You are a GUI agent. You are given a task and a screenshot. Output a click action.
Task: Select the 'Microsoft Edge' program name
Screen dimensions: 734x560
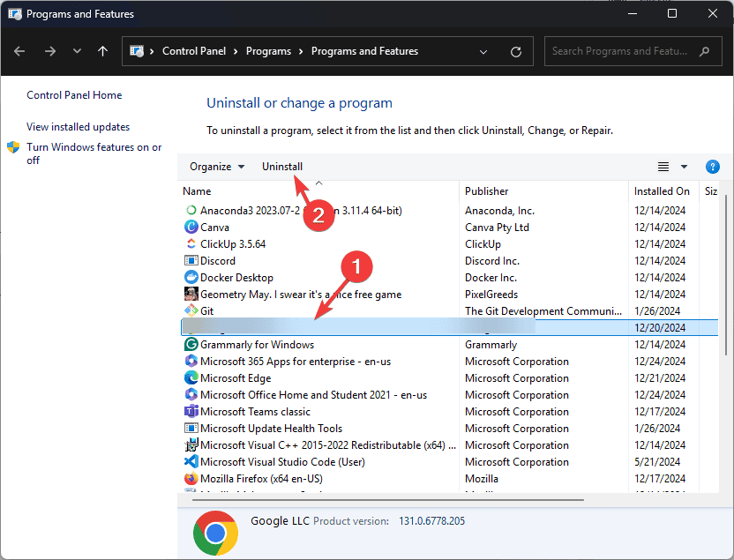tap(236, 378)
